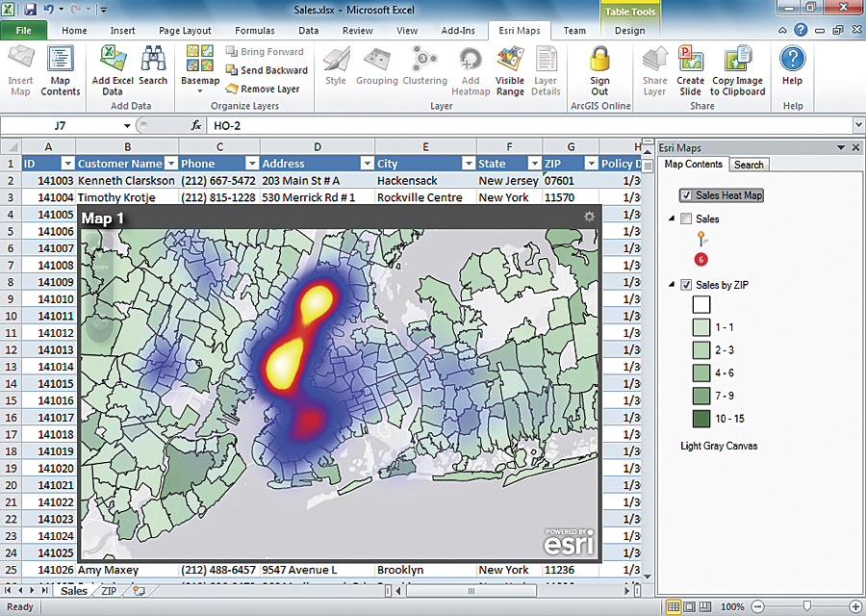Open the Name Box dropdown arrow
This screenshot has width=866, height=616.
click(125, 125)
